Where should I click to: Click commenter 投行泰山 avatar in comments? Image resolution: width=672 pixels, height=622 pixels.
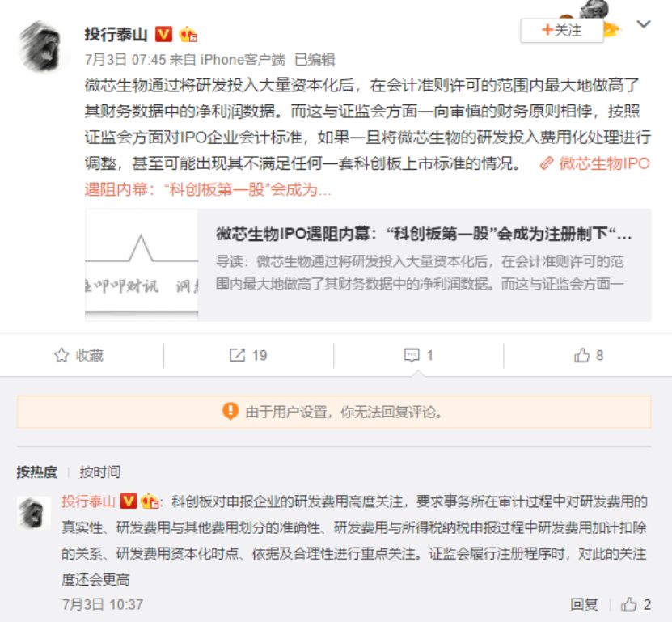tap(34, 513)
